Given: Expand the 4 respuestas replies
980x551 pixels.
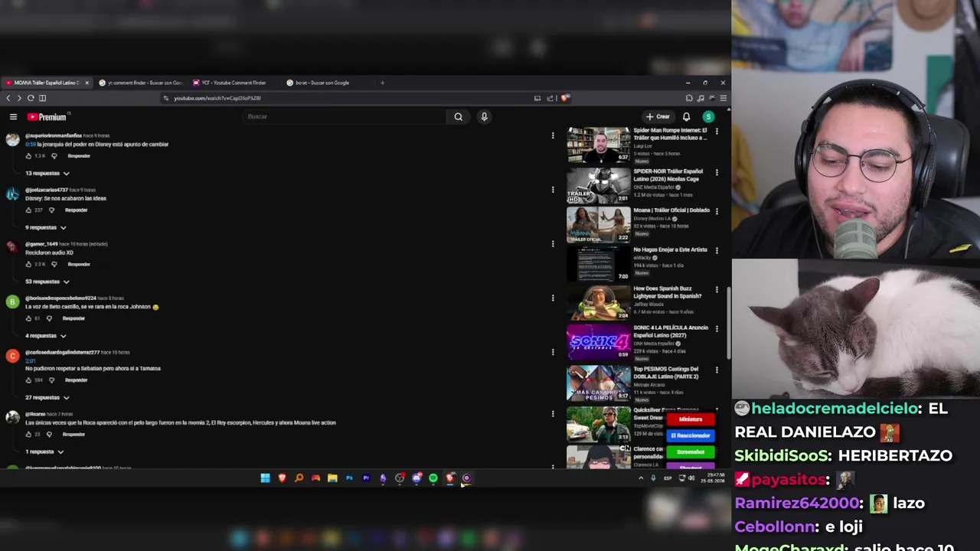Looking at the screenshot, I should 46,336.
